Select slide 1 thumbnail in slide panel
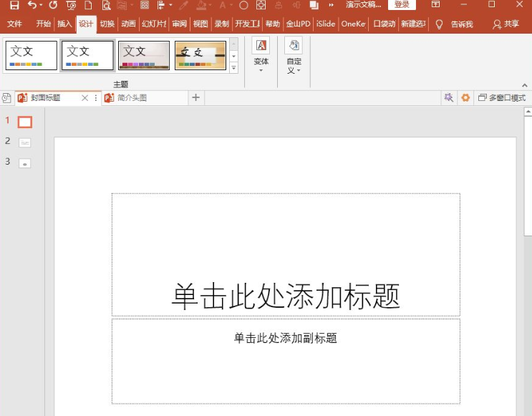This screenshot has width=532, height=416. click(x=25, y=122)
